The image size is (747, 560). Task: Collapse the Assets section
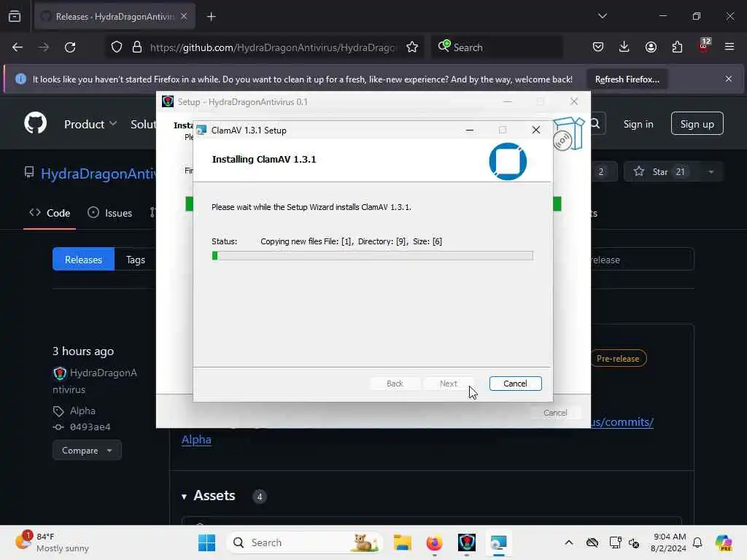(184, 496)
